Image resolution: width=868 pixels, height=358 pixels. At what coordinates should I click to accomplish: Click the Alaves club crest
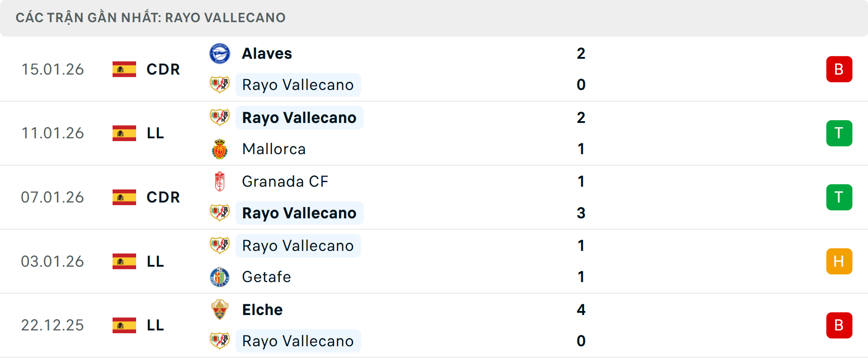220,53
